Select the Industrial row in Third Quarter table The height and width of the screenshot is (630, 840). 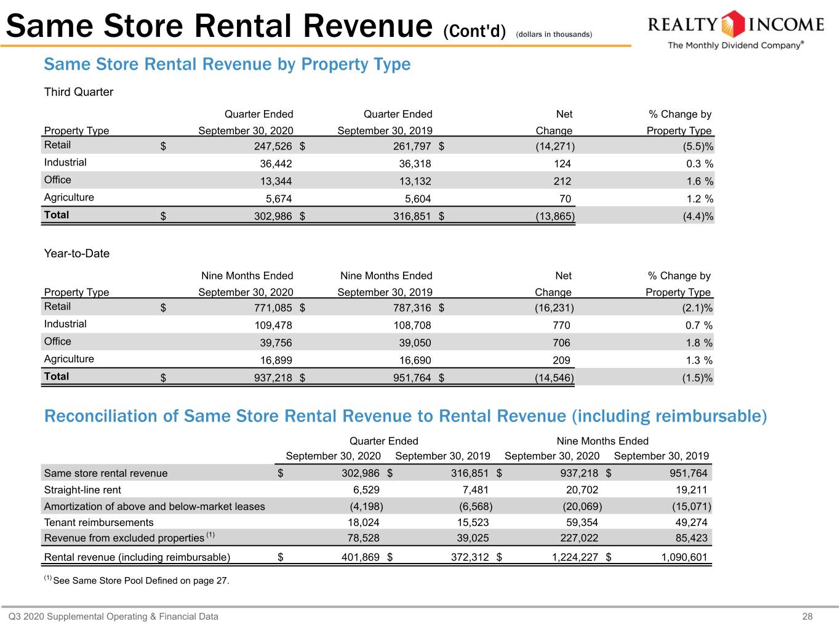tap(378, 163)
